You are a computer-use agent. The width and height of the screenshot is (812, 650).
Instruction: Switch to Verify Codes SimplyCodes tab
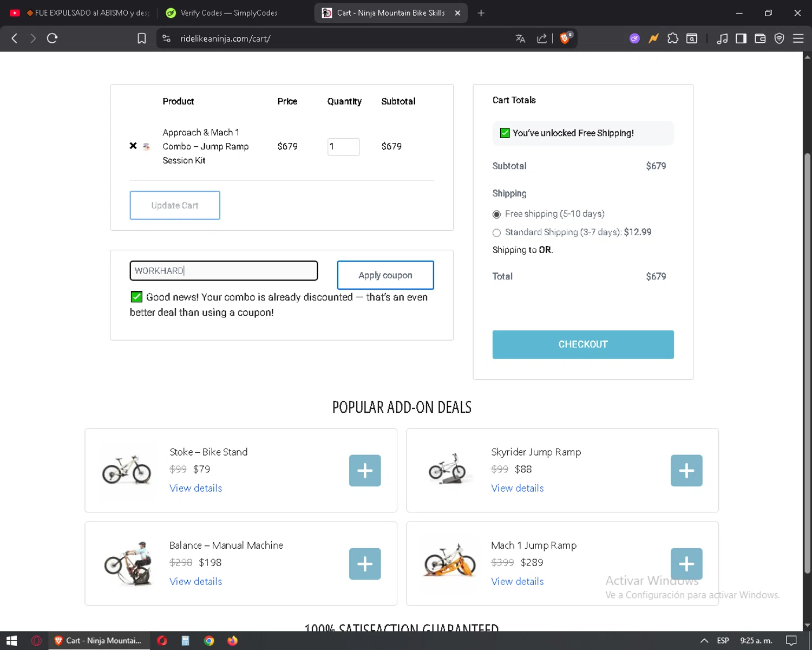point(230,13)
